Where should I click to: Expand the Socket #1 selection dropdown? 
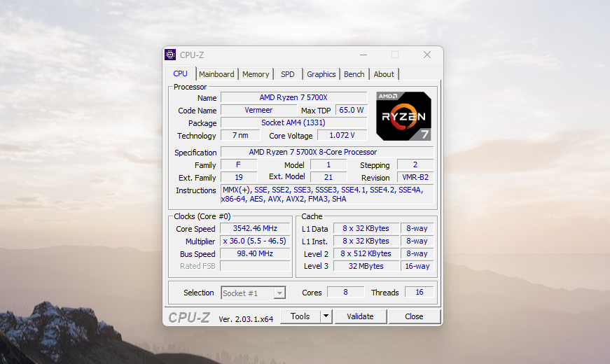point(279,293)
